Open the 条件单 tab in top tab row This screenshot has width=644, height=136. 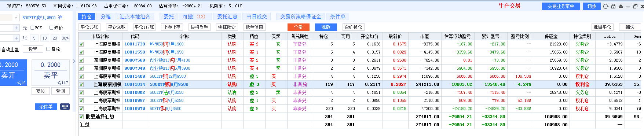pos(338,16)
